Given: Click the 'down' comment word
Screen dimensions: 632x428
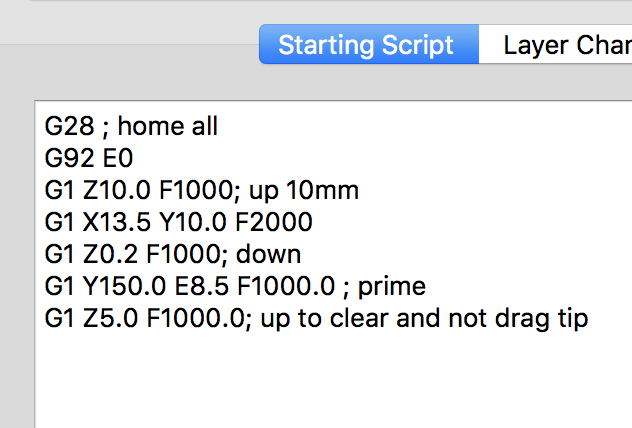Looking at the screenshot, I should (268, 254).
